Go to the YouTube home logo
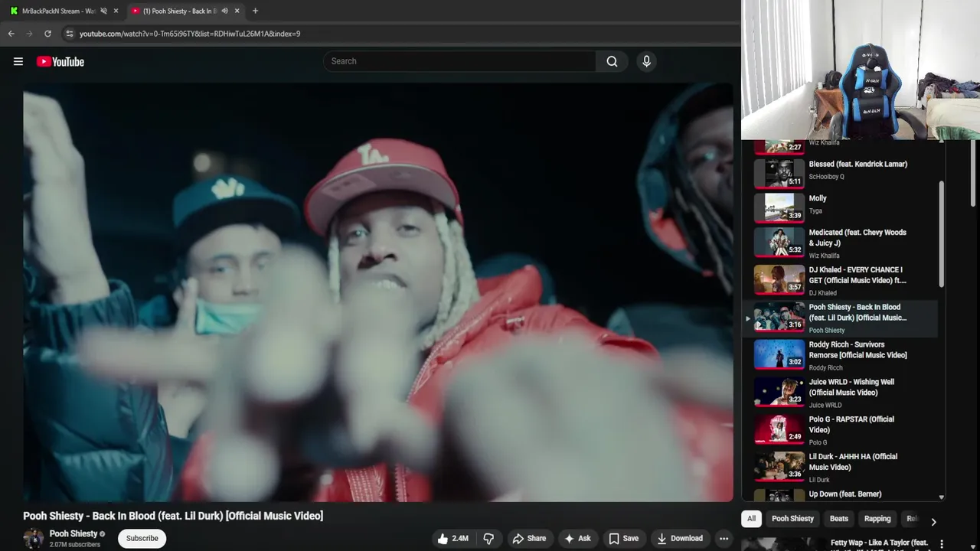The image size is (980, 551). 60,61
